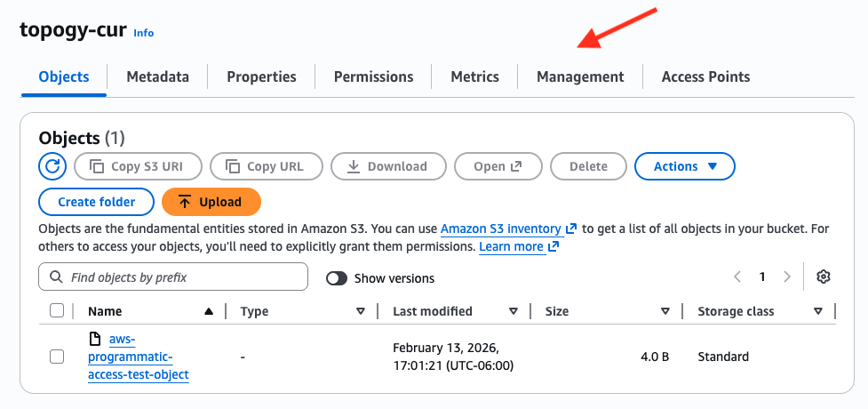The width and height of the screenshot is (868, 409).
Task: Open the table preferences gear icon
Action: point(824,277)
